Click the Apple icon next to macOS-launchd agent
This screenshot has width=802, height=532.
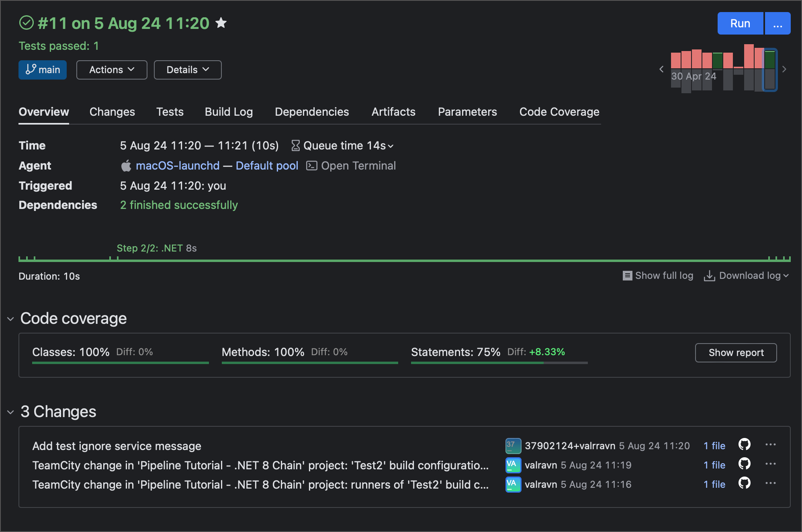coord(126,165)
